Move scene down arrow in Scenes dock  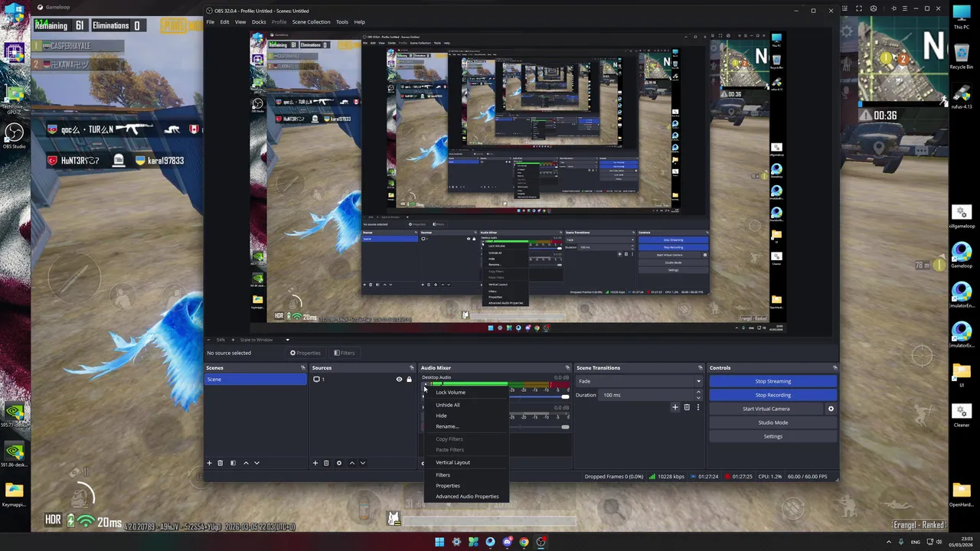coord(256,463)
